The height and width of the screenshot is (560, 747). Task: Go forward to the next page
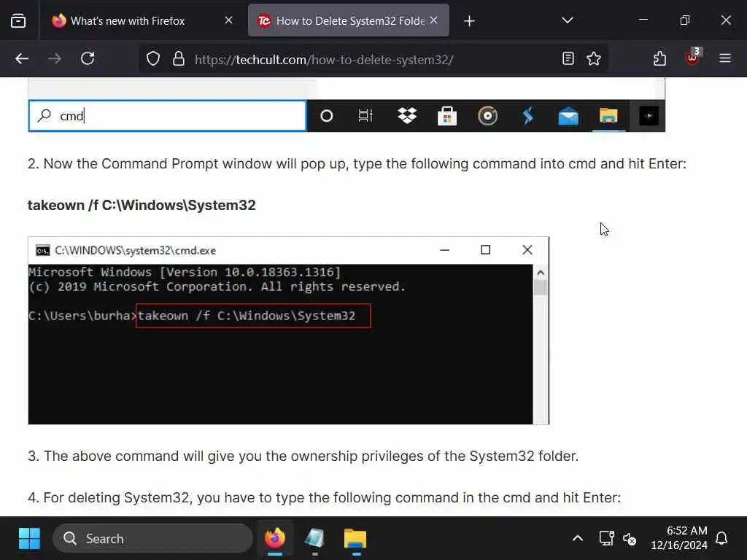tap(55, 58)
